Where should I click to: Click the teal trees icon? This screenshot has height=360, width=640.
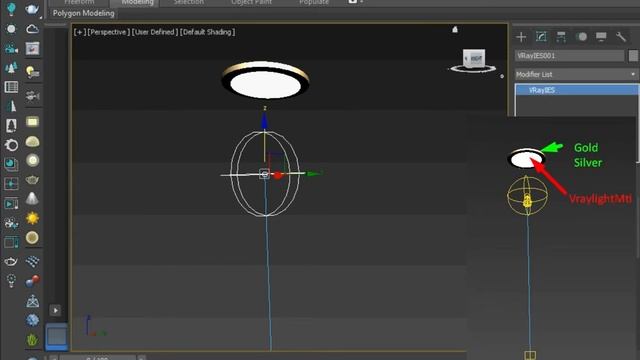coord(11,68)
